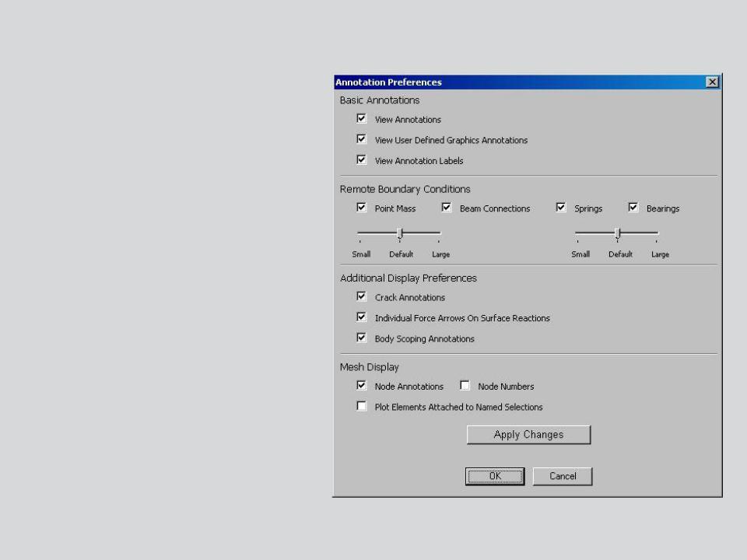This screenshot has width=747, height=560.
Task: Enable Plot Elements Attached to Named Selections
Action: 362,406
